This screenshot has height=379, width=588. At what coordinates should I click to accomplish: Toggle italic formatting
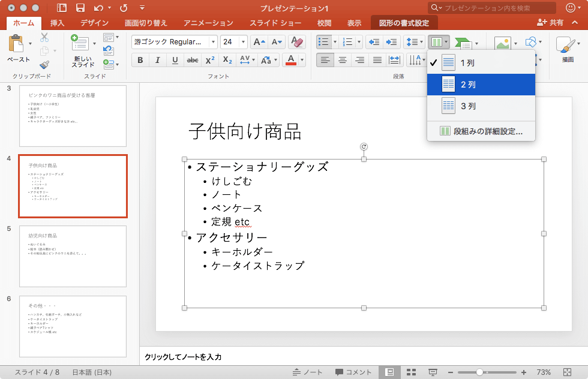pyautogui.click(x=158, y=60)
